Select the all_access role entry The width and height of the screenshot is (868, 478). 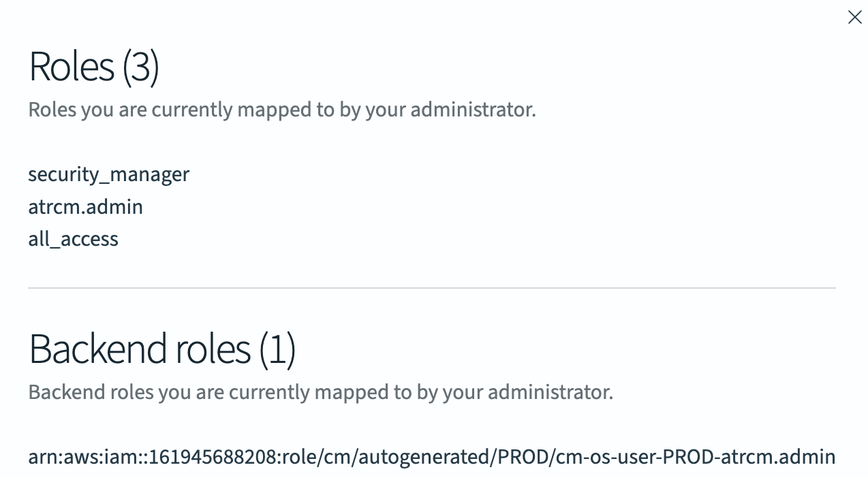tap(73, 239)
